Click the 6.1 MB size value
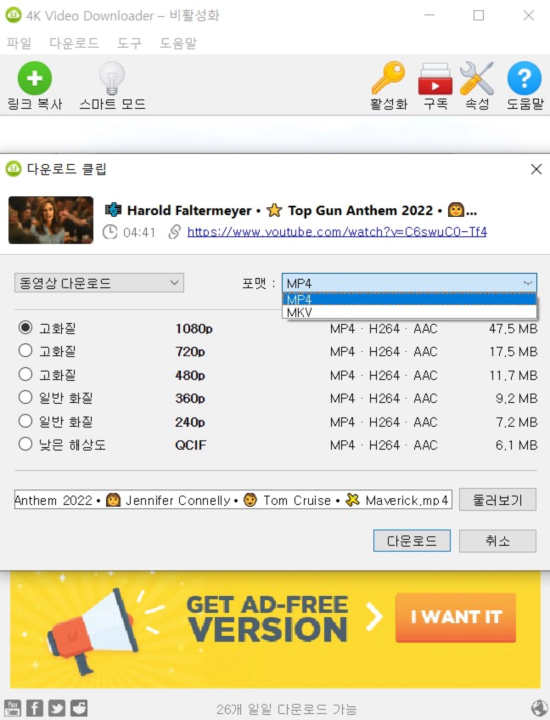Screen dimensions: 550x720 tap(516, 445)
